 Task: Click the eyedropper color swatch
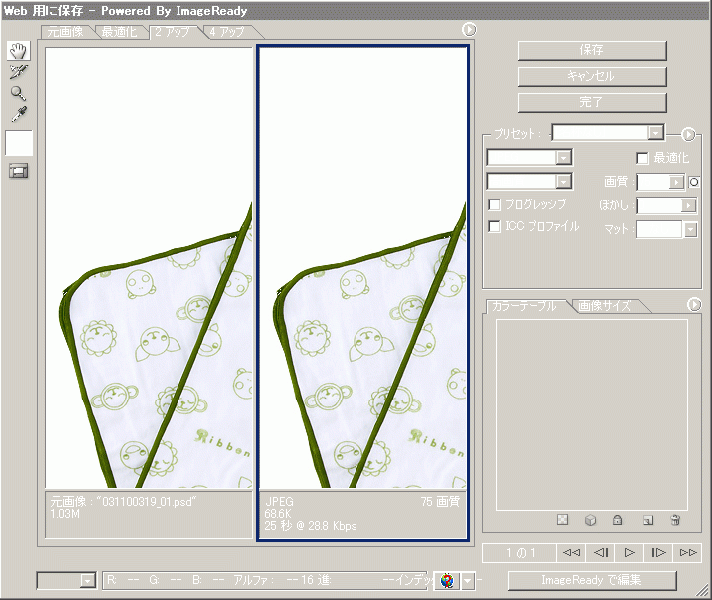(x=19, y=143)
